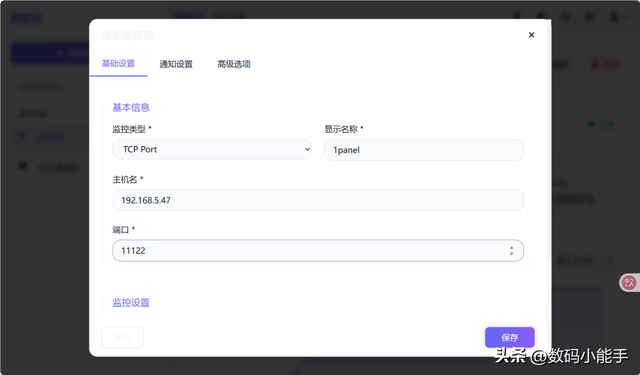Click the 主机名 field with 192.168.5.47

(318, 200)
